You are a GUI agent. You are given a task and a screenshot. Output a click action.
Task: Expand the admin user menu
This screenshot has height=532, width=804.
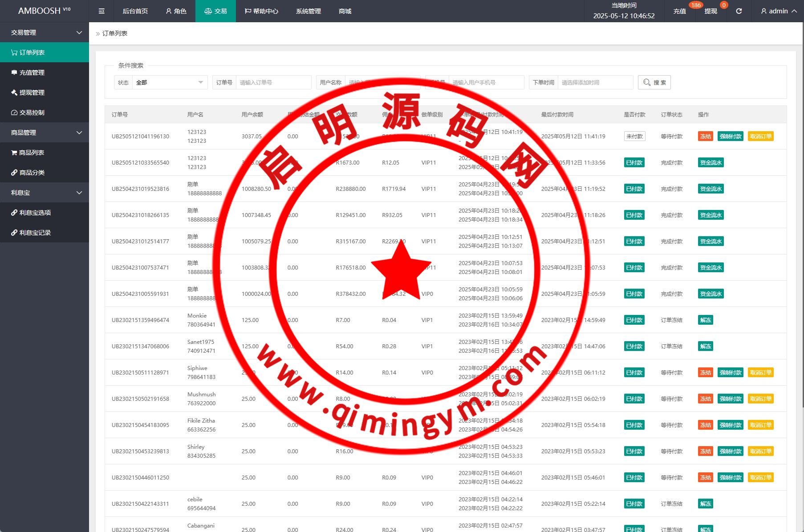pos(779,11)
